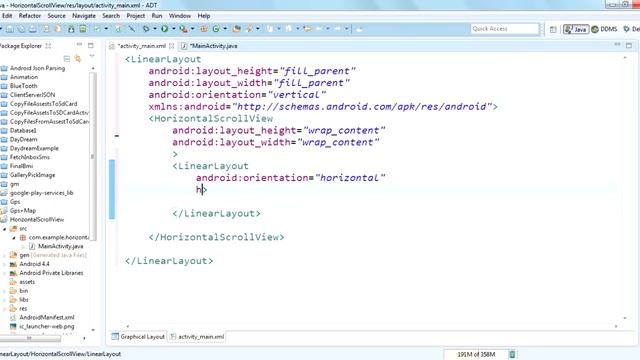Click the Search flashlight toolbar icon

pos(249,29)
